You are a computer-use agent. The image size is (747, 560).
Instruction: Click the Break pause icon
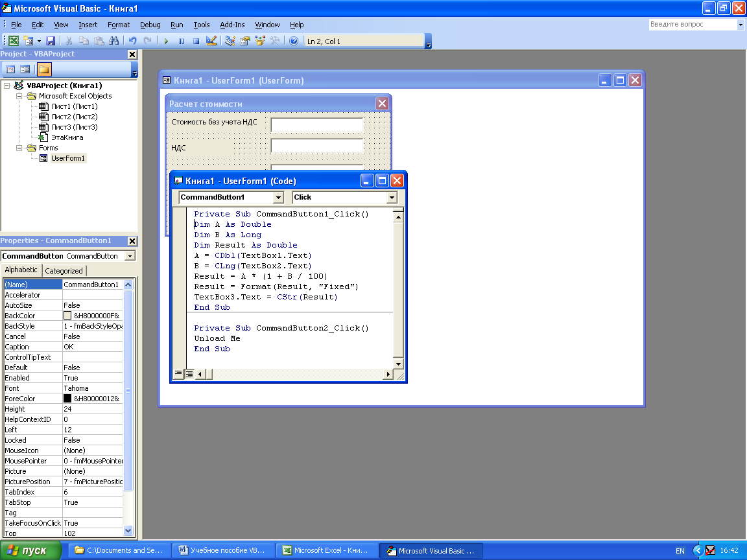181,41
